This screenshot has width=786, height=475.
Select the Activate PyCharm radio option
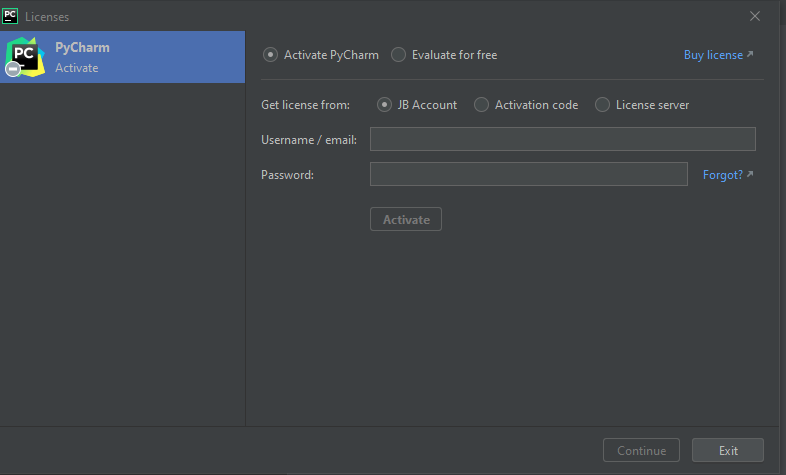(x=271, y=55)
